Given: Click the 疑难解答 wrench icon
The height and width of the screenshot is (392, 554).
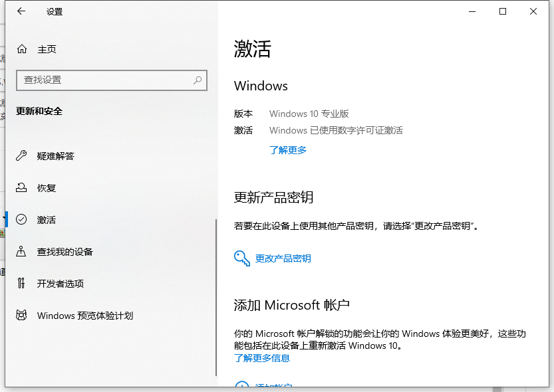Looking at the screenshot, I should point(21,155).
